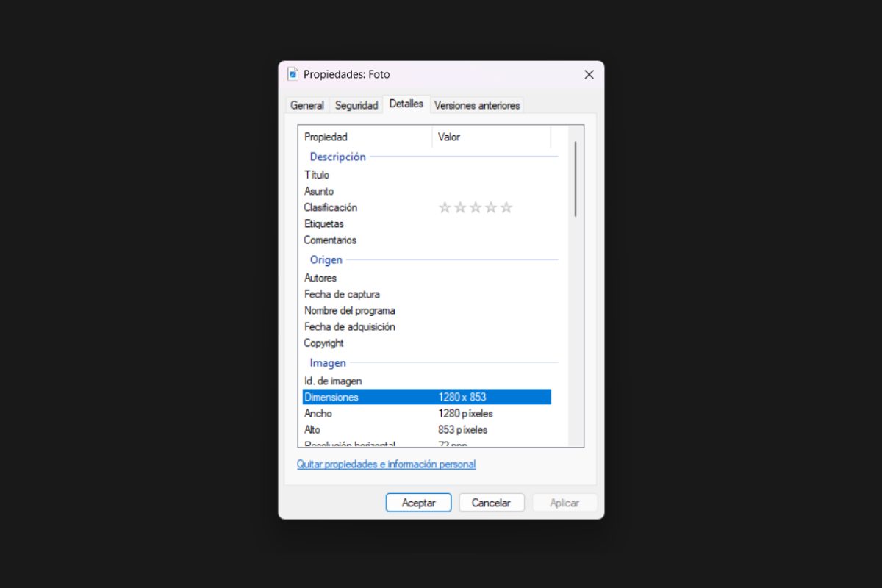The image size is (882, 588).
Task: Click the file icon in the title bar
Action: [x=293, y=74]
